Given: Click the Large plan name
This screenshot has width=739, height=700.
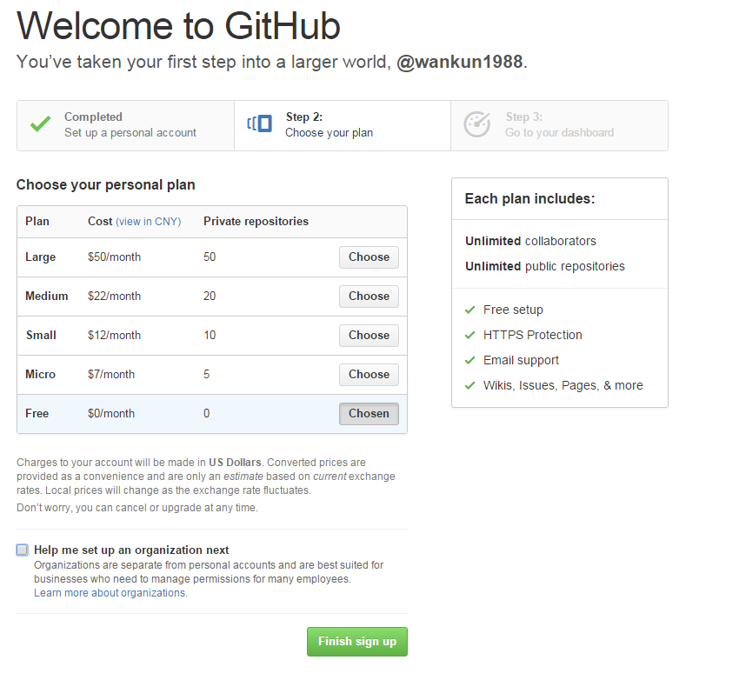Looking at the screenshot, I should [41, 257].
